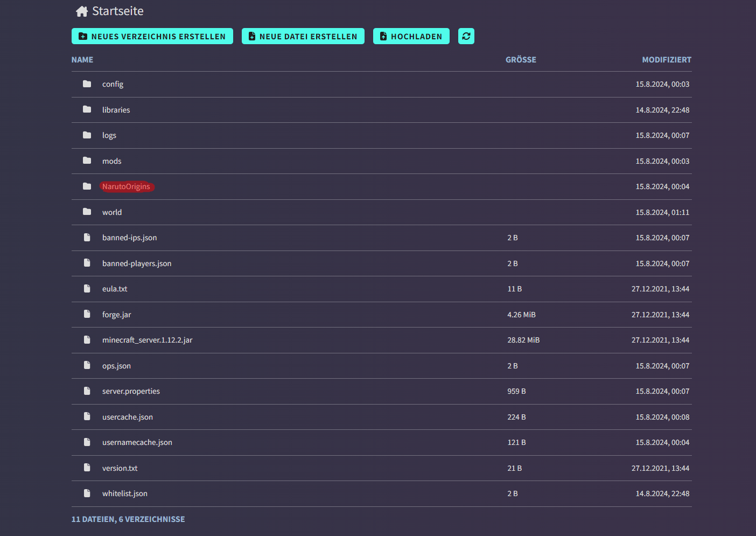The height and width of the screenshot is (536, 756).
Task: Click the file icon beside server.properties
Action: (87, 391)
